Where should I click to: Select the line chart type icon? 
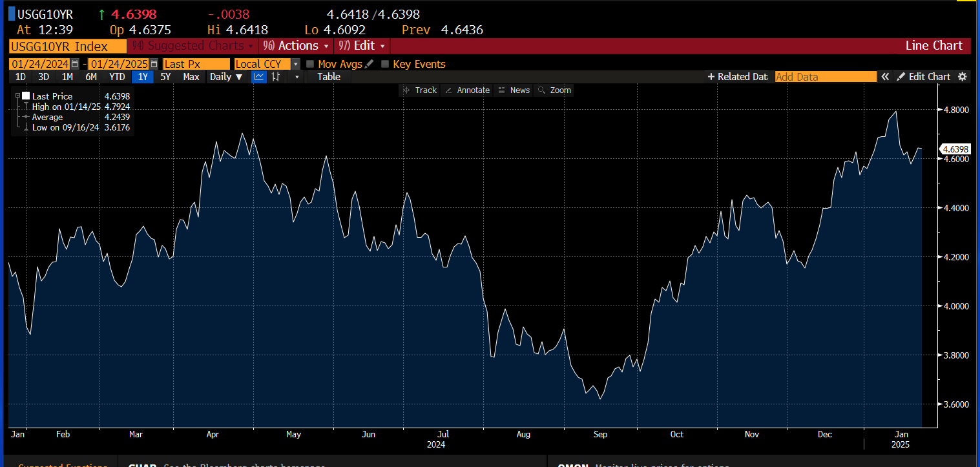[259, 77]
